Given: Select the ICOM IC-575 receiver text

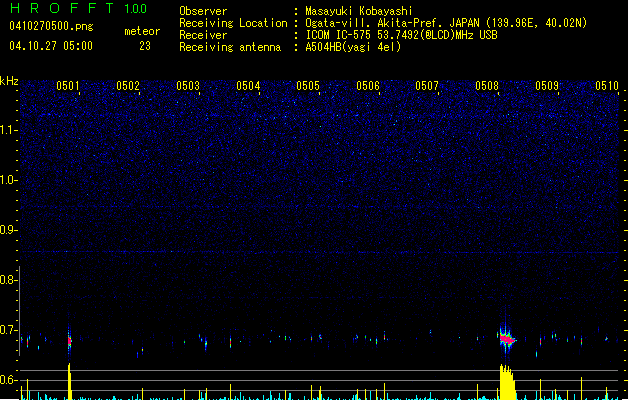Looking at the screenshot, I should tap(401, 35).
